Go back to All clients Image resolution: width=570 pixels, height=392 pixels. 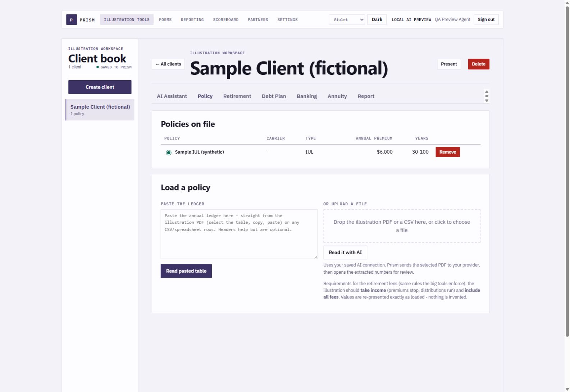(168, 64)
